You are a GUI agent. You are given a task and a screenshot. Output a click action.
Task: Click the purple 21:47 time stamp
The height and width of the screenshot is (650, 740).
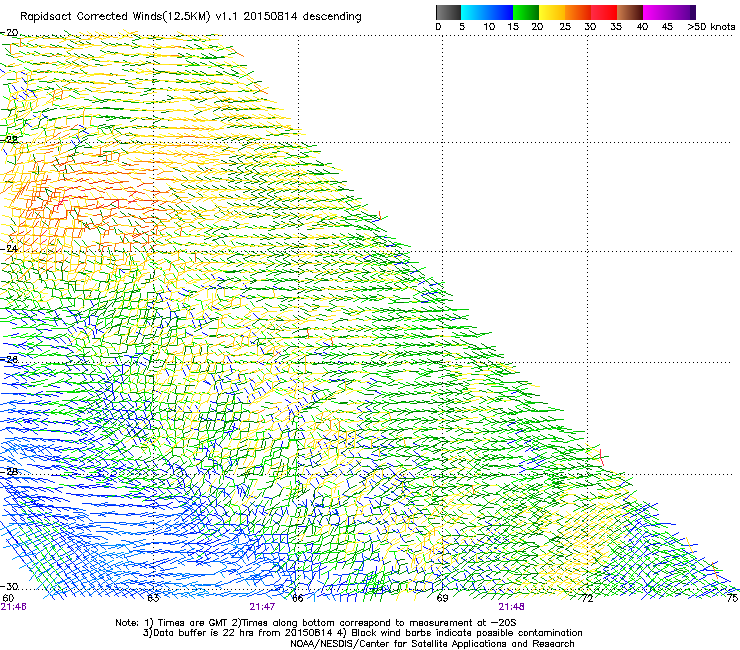point(262,607)
